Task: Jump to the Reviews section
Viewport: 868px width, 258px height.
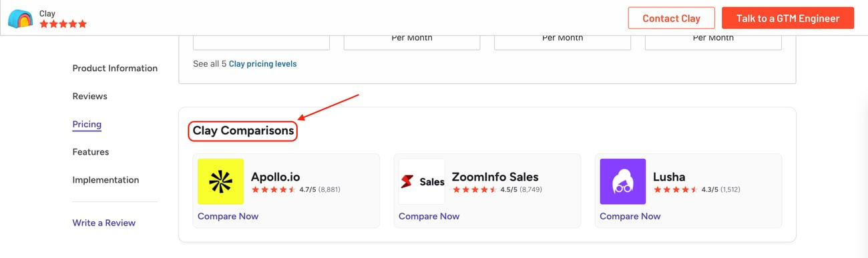Action: coord(90,96)
